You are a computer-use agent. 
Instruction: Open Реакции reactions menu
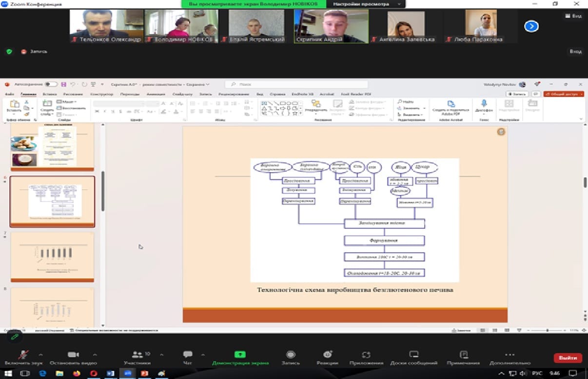[x=327, y=356]
